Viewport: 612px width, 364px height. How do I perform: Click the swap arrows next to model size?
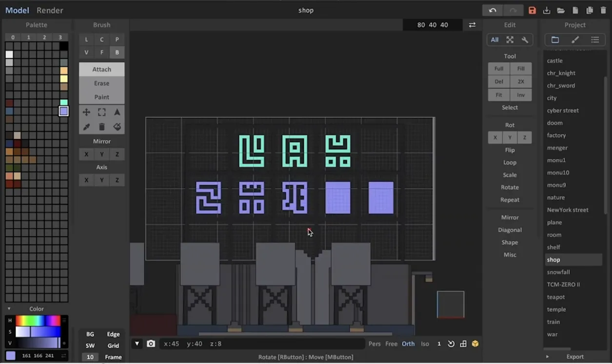[x=472, y=25]
